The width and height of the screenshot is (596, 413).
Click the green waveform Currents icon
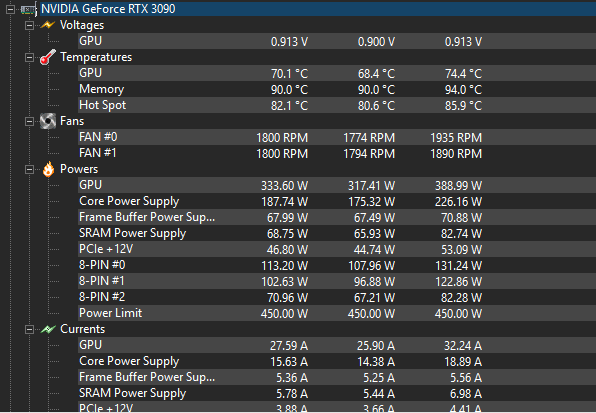coord(48,329)
